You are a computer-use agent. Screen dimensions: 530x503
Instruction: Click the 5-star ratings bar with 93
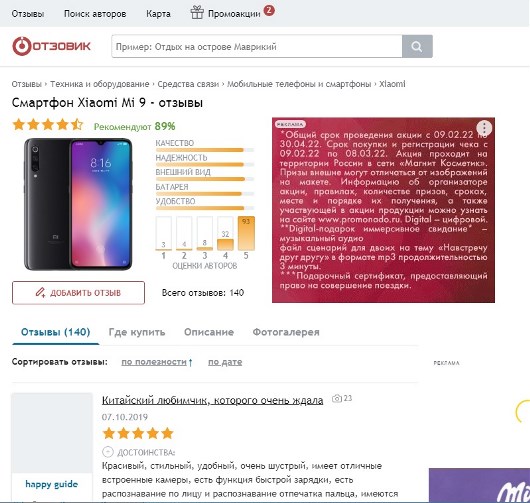[x=246, y=233]
